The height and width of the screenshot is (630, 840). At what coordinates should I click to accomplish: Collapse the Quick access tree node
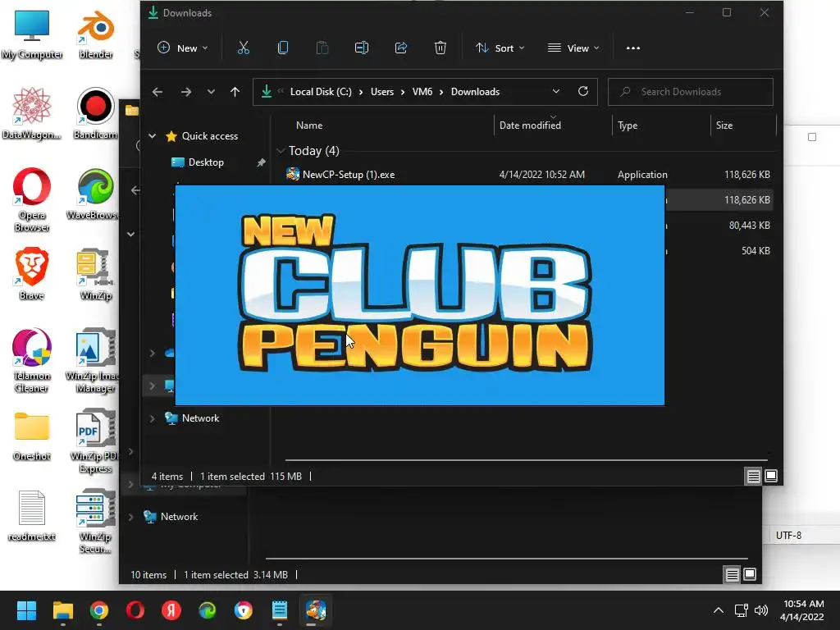point(152,136)
